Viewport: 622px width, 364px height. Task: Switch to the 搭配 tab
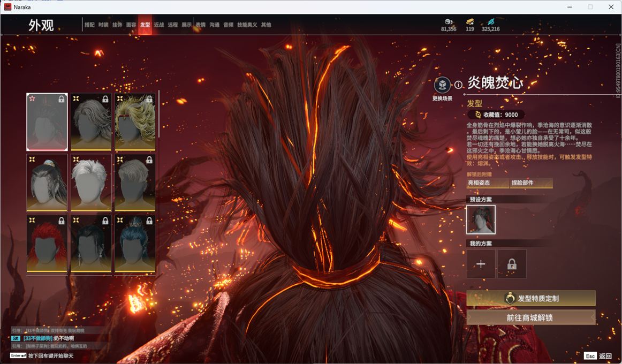click(89, 25)
